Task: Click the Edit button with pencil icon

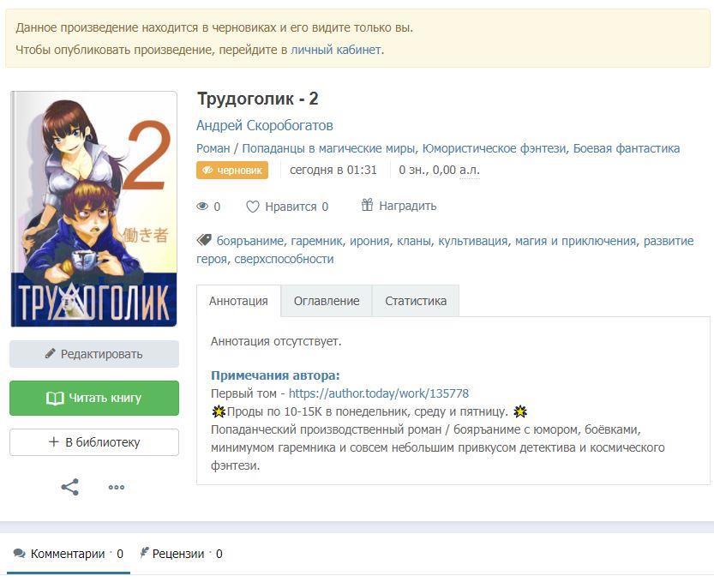Action: (94, 354)
